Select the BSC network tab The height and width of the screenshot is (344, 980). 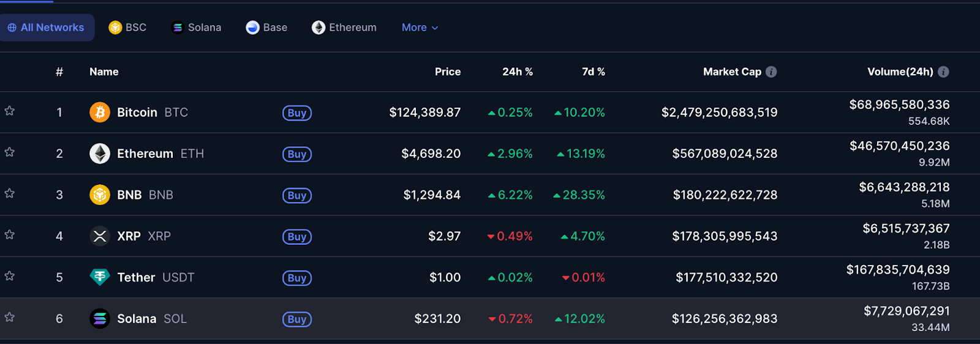(x=127, y=28)
